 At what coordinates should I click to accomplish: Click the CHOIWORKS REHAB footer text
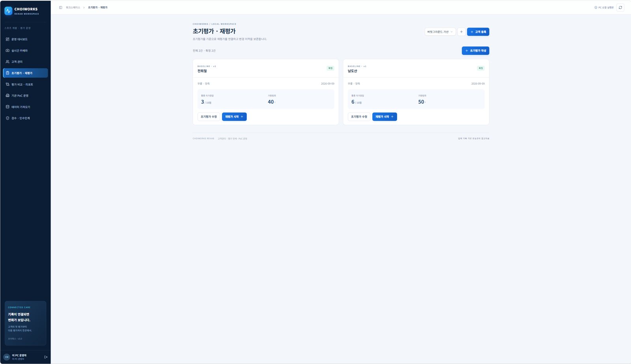pos(203,138)
